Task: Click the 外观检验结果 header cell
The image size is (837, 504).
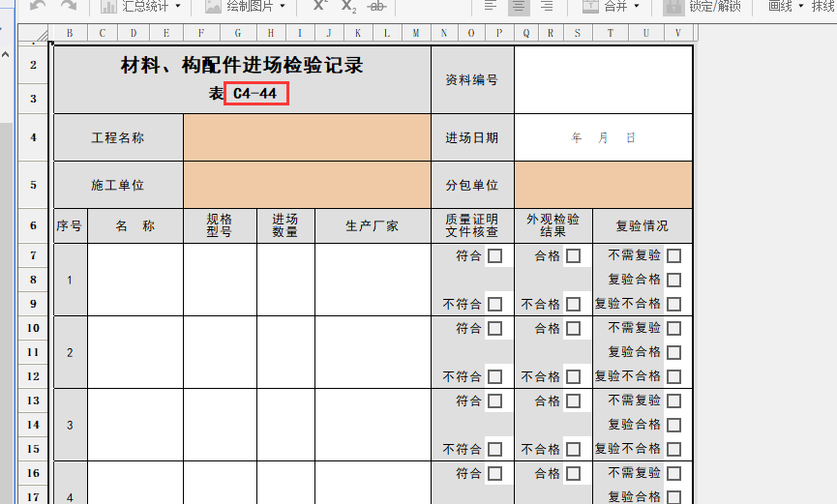Action: click(x=553, y=225)
